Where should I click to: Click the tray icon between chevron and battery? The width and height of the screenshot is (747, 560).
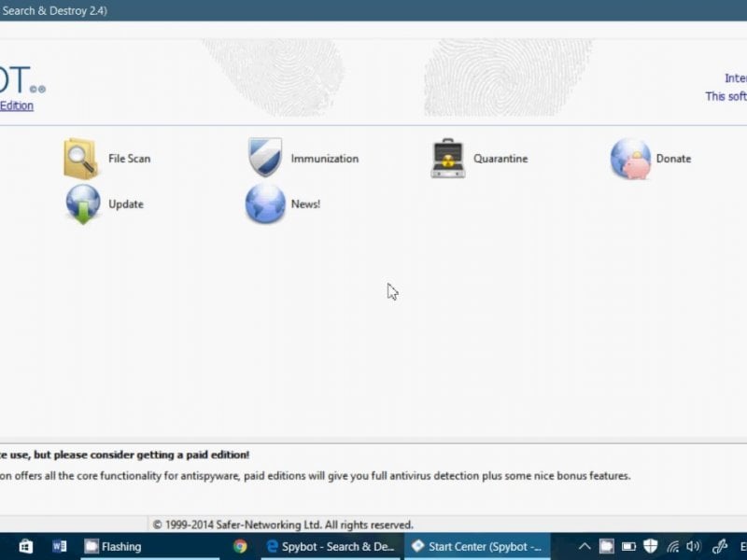tap(606, 546)
